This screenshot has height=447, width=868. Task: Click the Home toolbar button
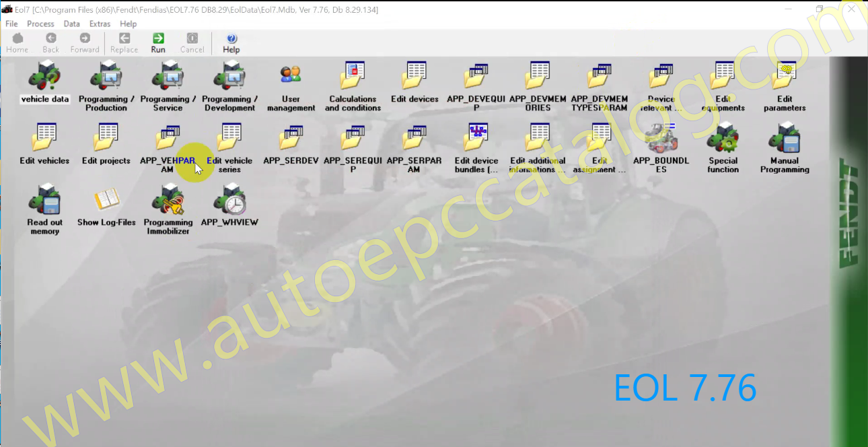pos(17,43)
